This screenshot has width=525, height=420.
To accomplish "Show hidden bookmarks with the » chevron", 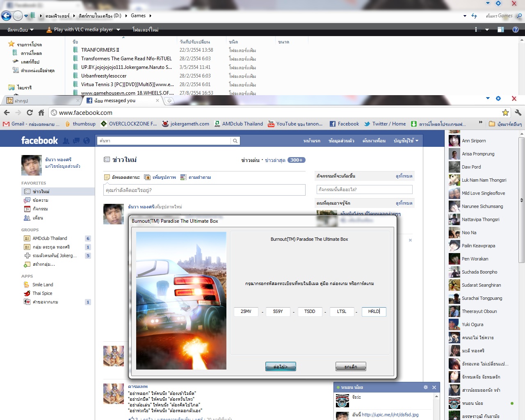I will [480, 123].
